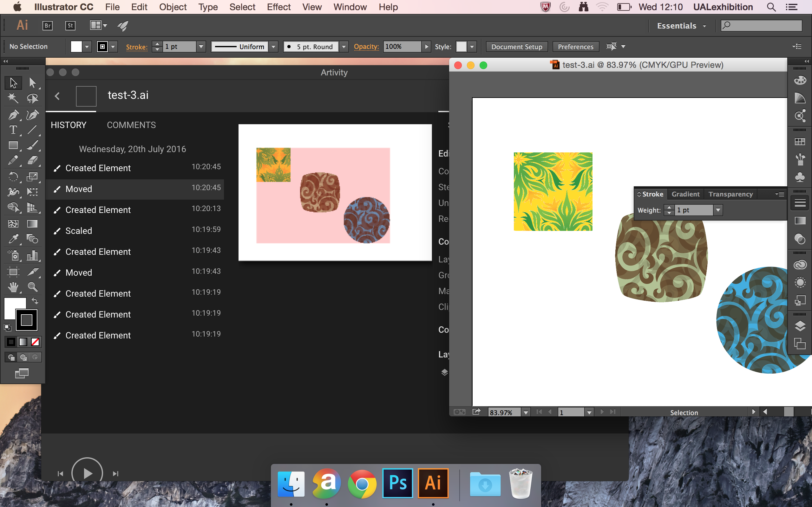Viewport: 812px width, 507px height.
Task: Open the Layers panel icon
Action: [x=800, y=325]
